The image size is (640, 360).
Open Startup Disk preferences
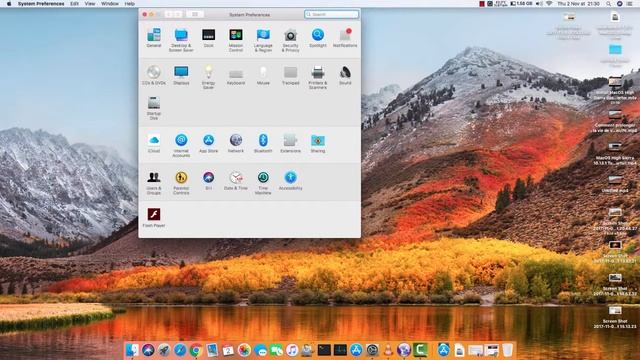coord(154,108)
